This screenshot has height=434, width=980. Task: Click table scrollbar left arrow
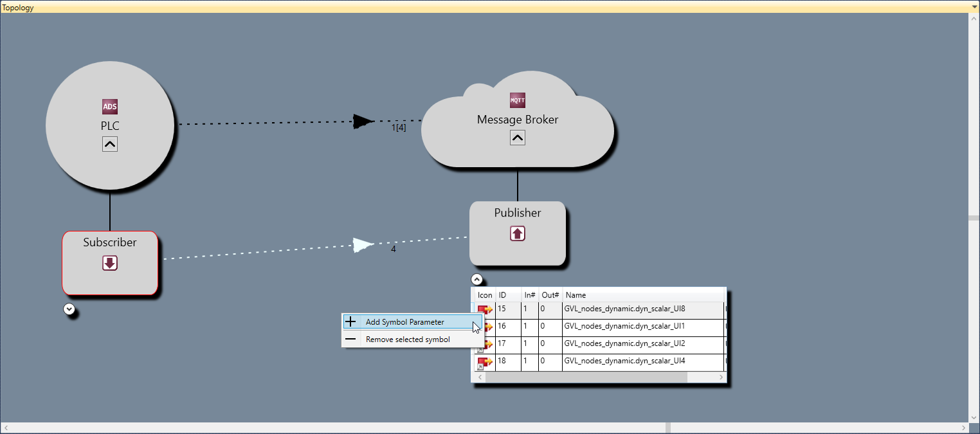click(x=480, y=377)
